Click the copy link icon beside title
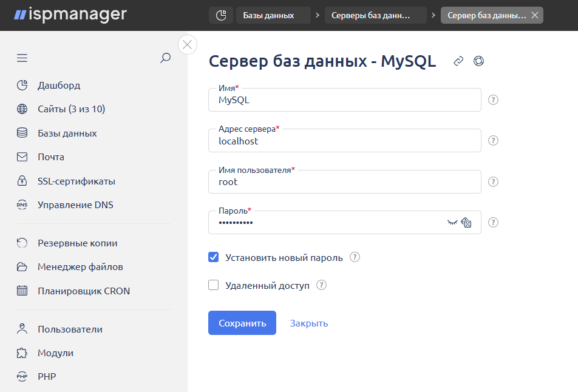578x392 pixels. tap(459, 61)
